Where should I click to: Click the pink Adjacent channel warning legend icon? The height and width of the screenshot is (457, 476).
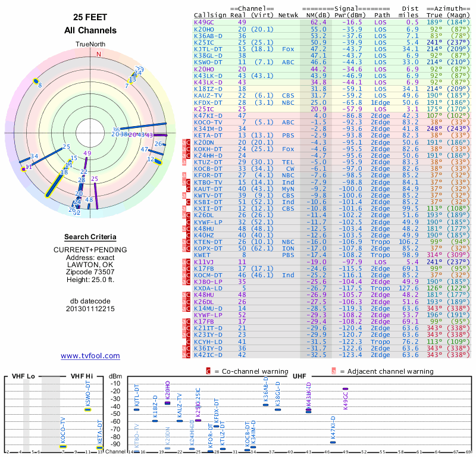point(334,371)
